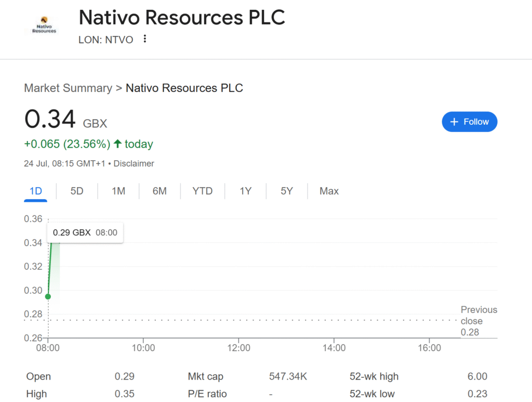Show the 6M chart range
532x402 pixels.
coord(159,191)
